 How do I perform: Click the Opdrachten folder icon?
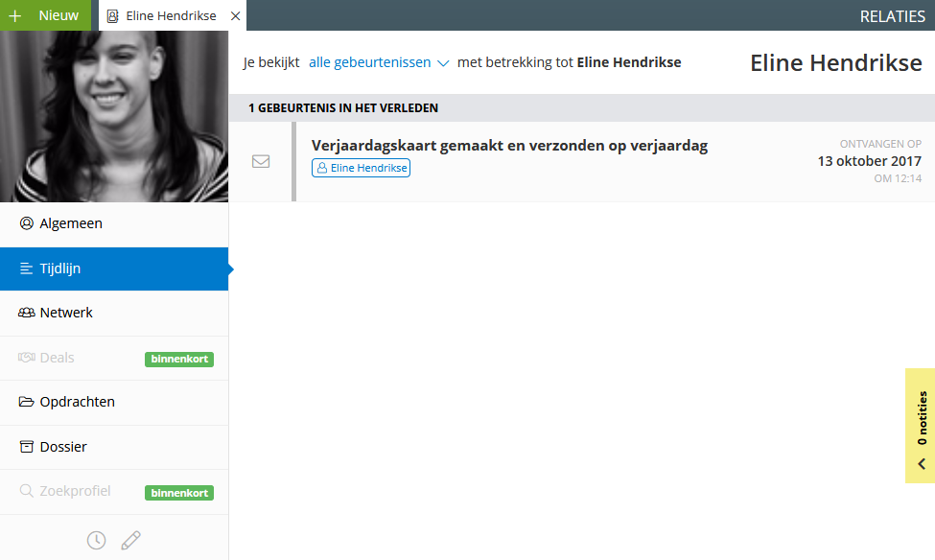26,402
